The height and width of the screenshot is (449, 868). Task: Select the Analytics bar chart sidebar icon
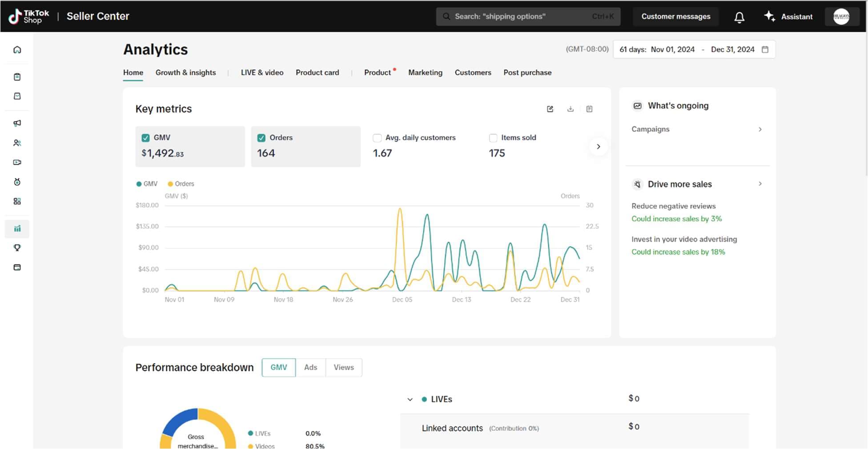tap(17, 229)
